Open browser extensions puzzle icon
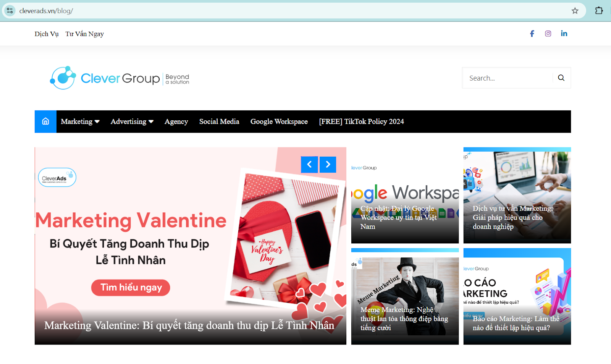The height and width of the screenshot is (364, 611). point(599,11)
